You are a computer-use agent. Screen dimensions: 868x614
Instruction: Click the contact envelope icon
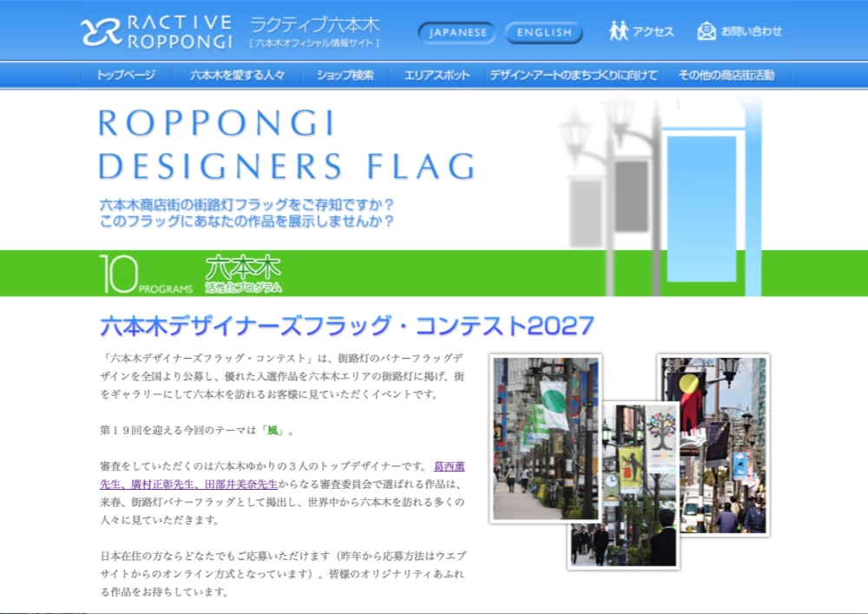click(707, 31)
